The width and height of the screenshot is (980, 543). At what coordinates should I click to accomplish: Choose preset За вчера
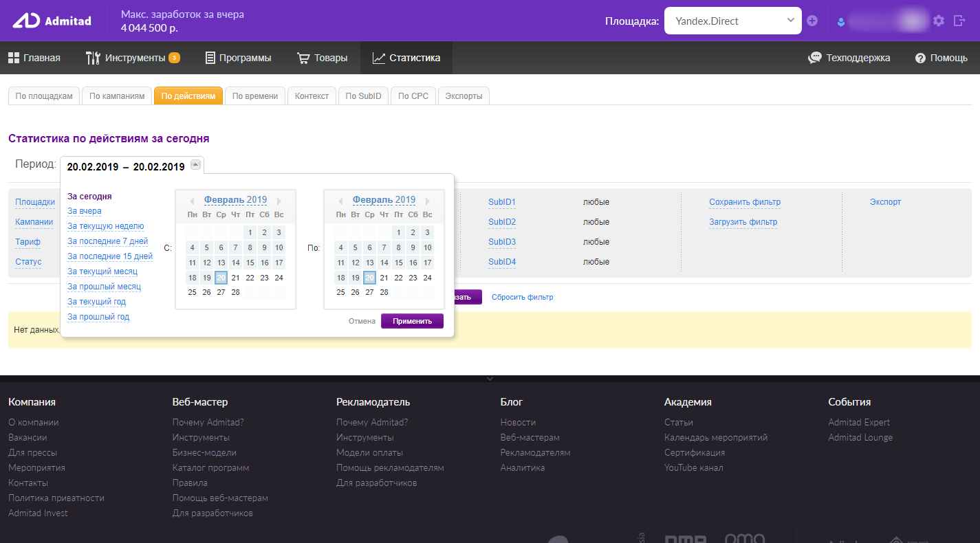(x=85, y=211)
